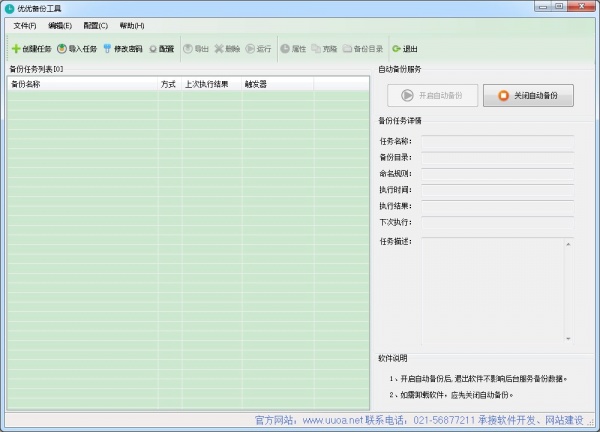Click the 属性 (properties) toolbar icon

(x=285, y=49)
